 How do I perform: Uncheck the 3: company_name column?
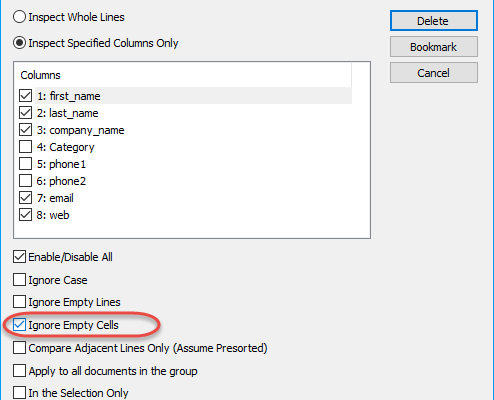tap(26, 130)
